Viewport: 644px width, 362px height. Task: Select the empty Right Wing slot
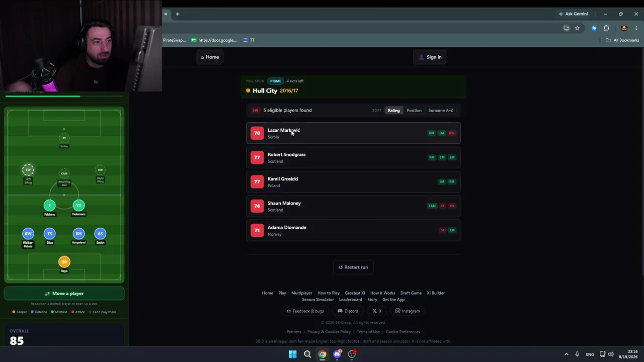coord(100,170)
